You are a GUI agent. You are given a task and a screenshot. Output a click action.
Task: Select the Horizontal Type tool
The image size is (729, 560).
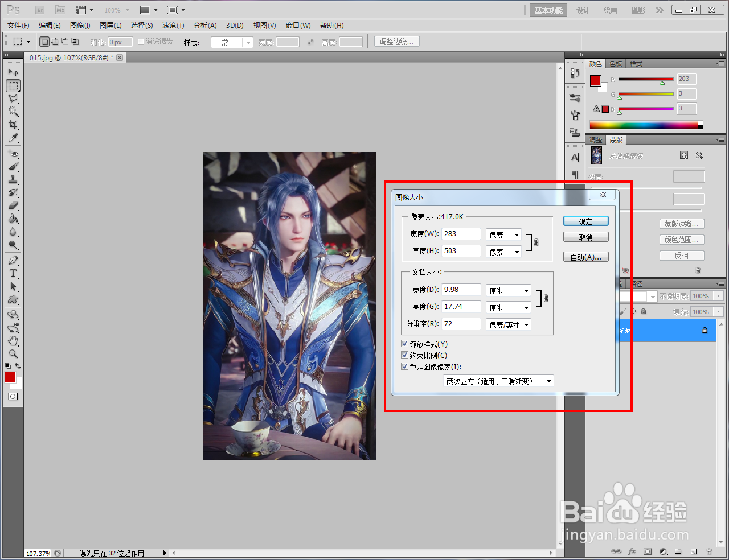(13, 274)
